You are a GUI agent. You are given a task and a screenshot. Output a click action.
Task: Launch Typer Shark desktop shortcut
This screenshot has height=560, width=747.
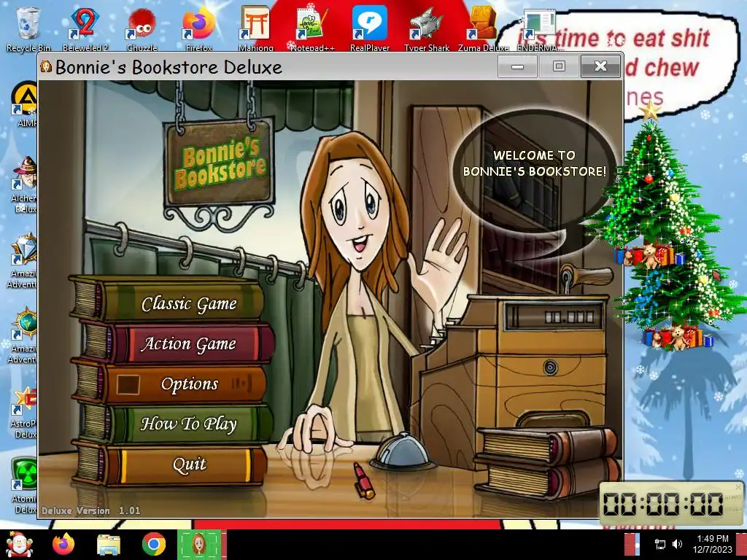pos(426,29)
